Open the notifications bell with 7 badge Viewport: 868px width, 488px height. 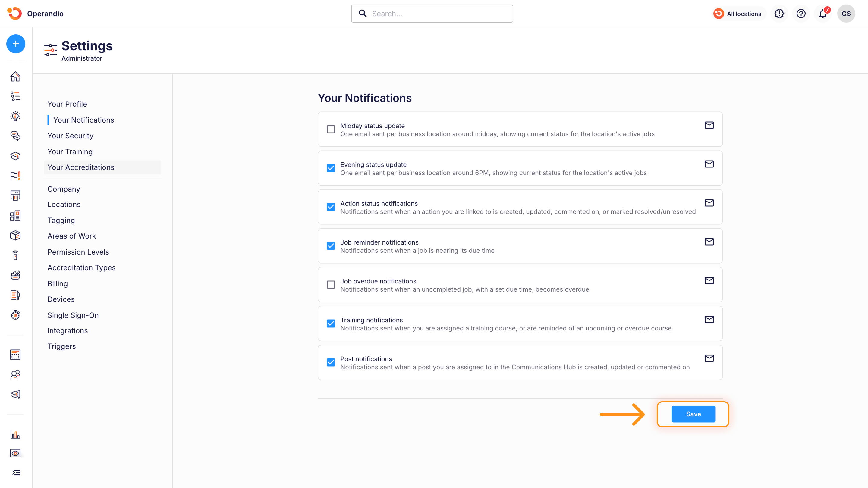tap(823, 14)
